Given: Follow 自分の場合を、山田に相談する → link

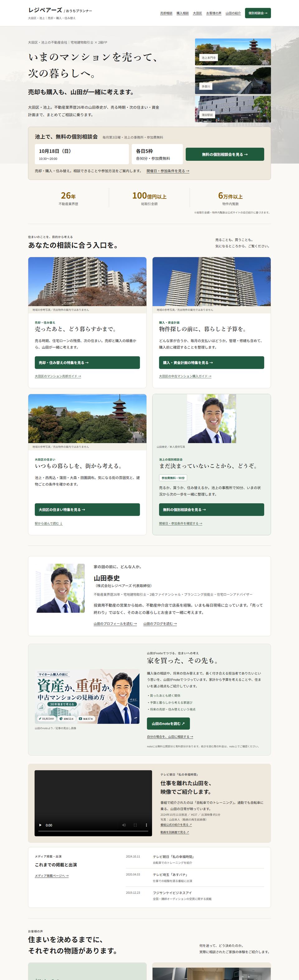Looking at the screenshot, I should (x=170, y=736).
